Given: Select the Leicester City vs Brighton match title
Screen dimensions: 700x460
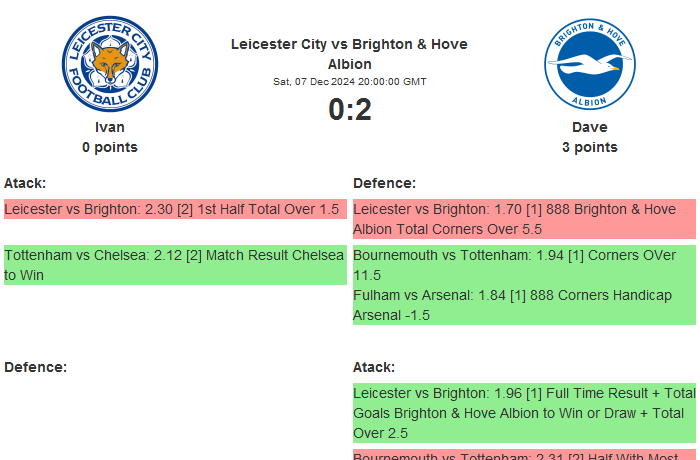Looking at the screenshot, I should pyautogui.click(x=349, y=54).
